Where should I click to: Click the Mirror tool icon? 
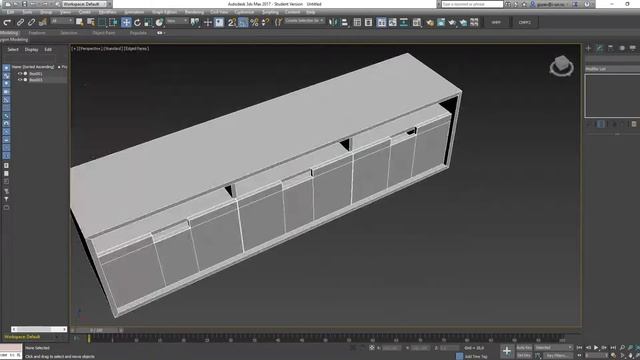333,22
